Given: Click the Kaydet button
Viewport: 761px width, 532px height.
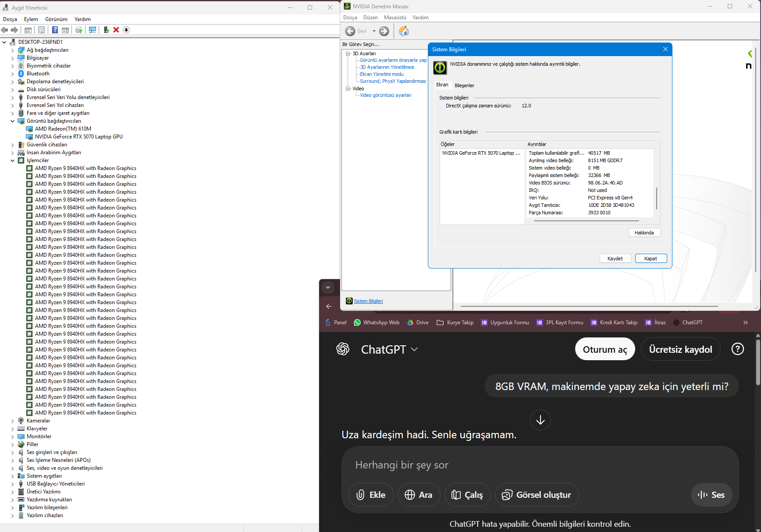Looking at the screenshot, I should pyautogui.click(x=615, y=259).
